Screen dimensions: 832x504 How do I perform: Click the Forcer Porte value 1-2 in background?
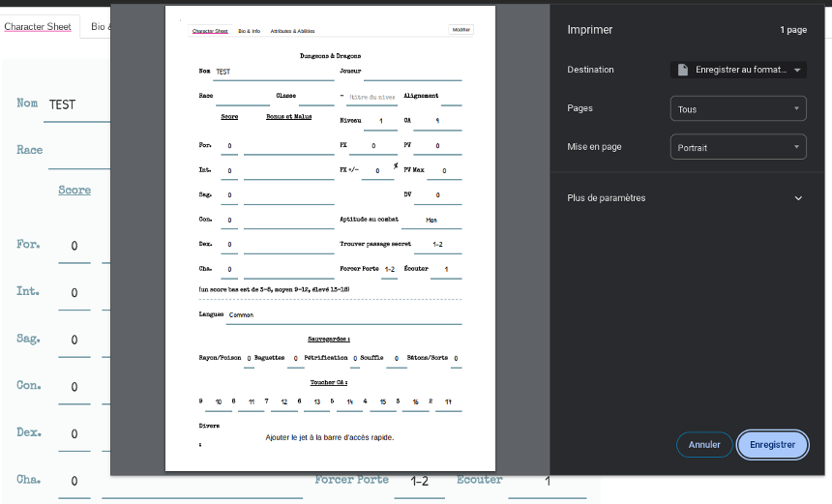coord(419,482)
